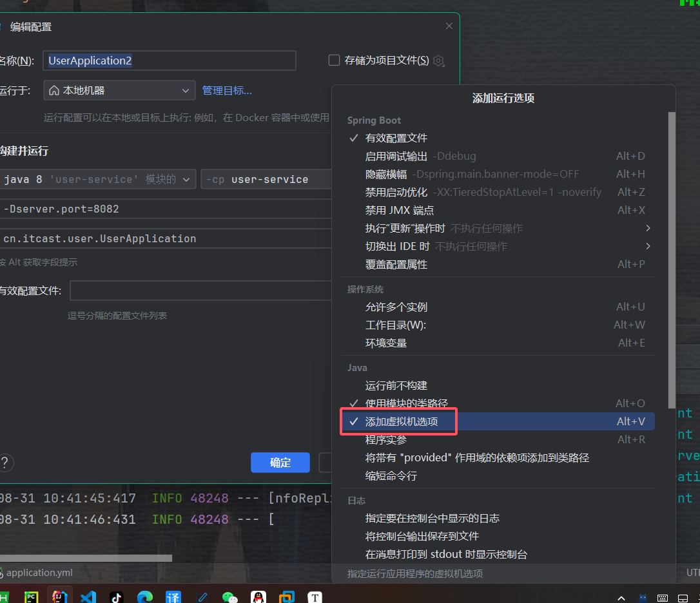Open PyCharm from the taskbar
Image resolution: width=700 pixels, height=603 pixels.
[31, 597]
